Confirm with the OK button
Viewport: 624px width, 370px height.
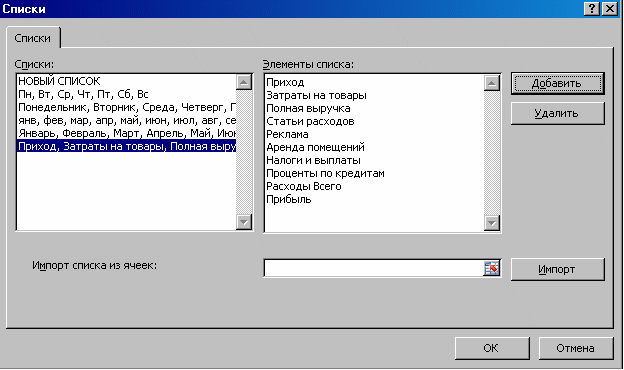491,348
